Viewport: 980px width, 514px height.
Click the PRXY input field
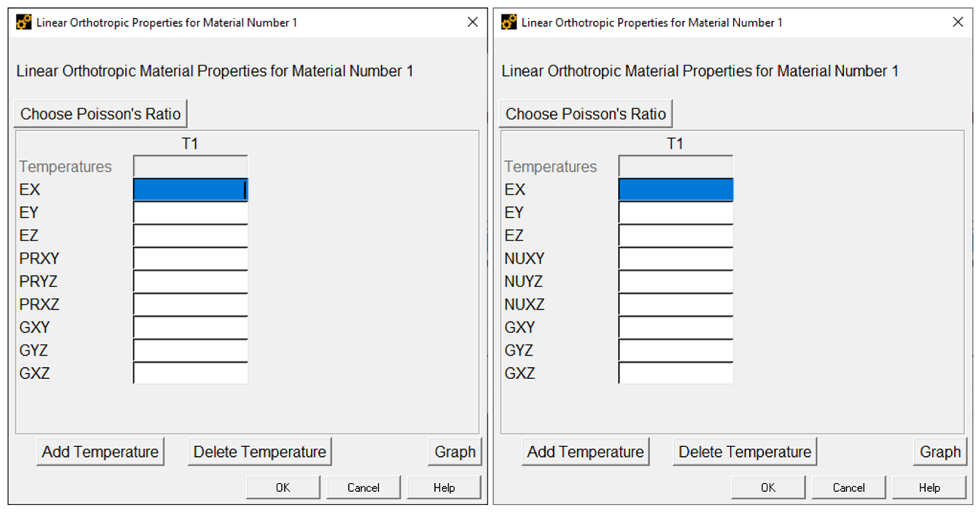pos(191,259)
